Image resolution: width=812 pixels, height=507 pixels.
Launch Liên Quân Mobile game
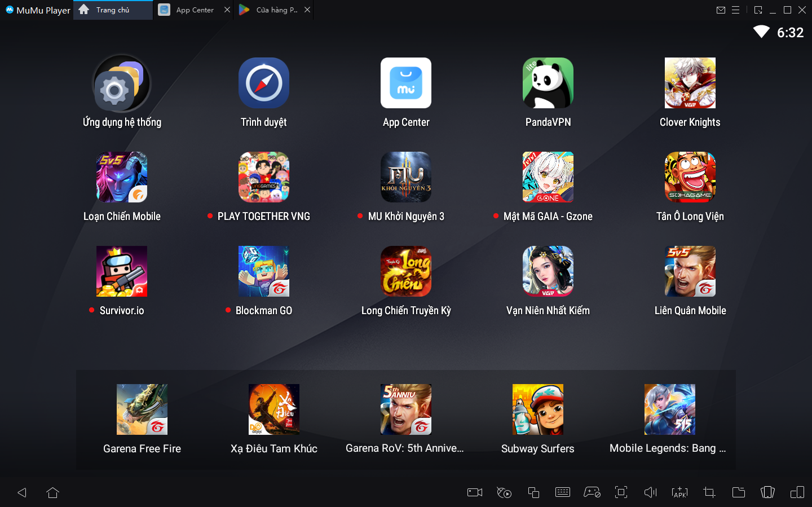(x=690, y=272)
